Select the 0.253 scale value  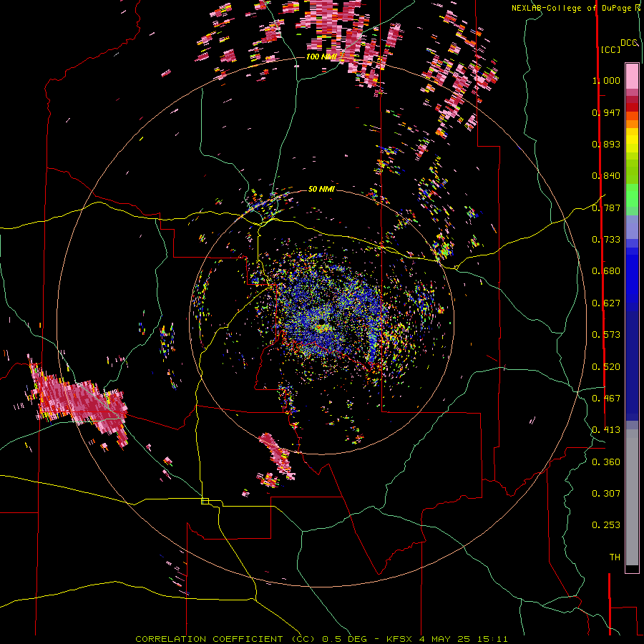[x=606, y=525]
